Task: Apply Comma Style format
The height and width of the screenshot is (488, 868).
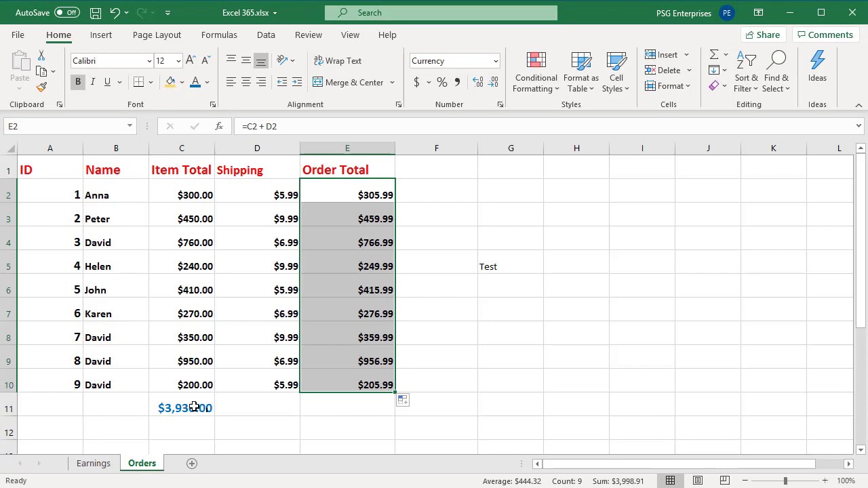Action: [457, 82]
